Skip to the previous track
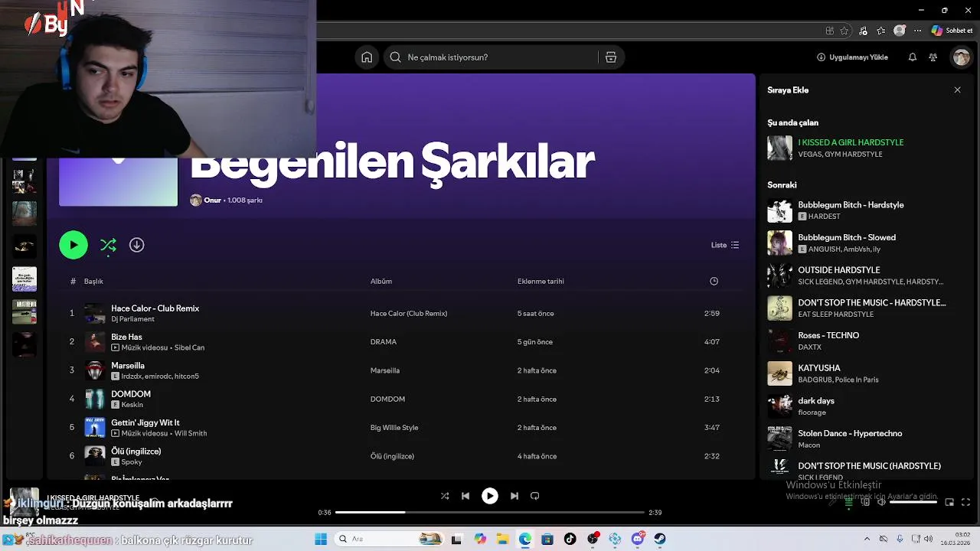Image resolution: width=980 pixels, height=551 pixels. (x=465, y=496)
